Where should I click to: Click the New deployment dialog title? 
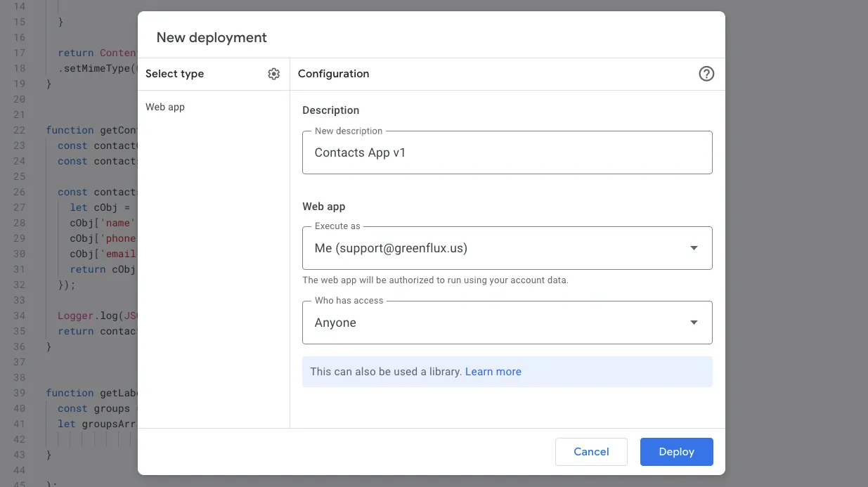pos(212,37)
